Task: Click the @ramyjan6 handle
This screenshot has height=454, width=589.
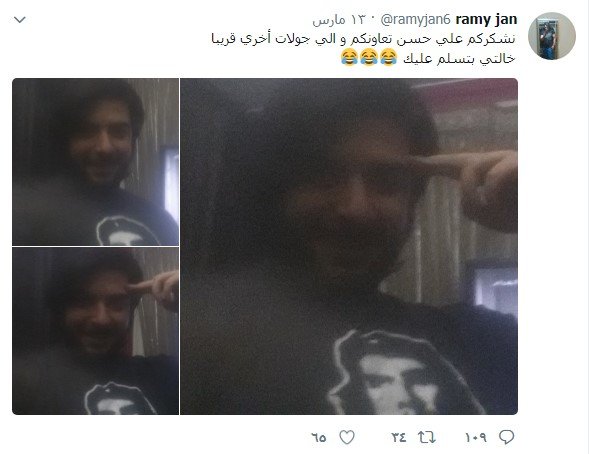Action: pos(415,20)
